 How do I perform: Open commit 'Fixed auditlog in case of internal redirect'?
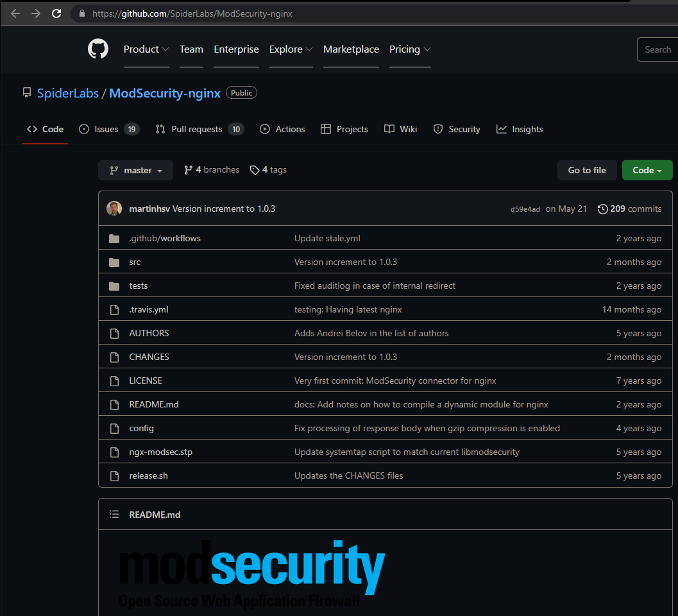pyautogui.click(x=375, y=286)
